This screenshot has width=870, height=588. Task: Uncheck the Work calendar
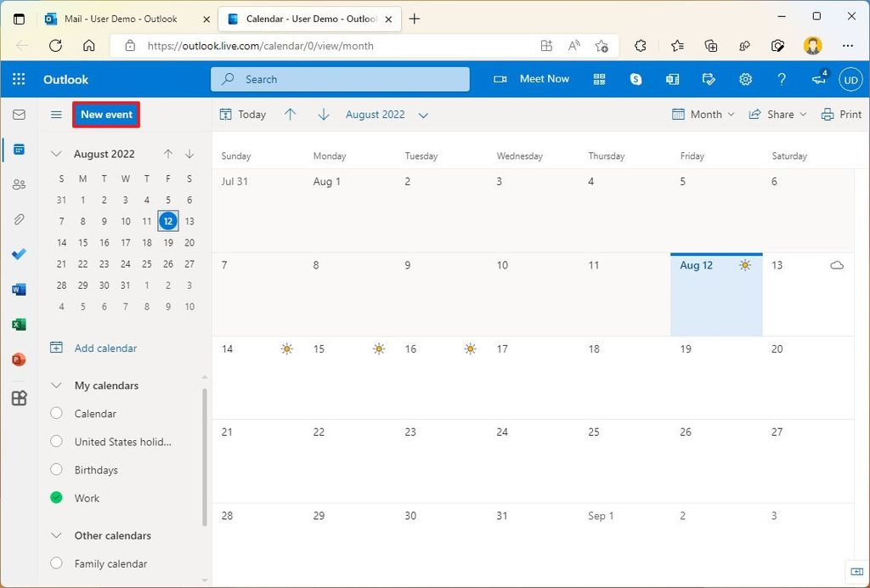56,498
